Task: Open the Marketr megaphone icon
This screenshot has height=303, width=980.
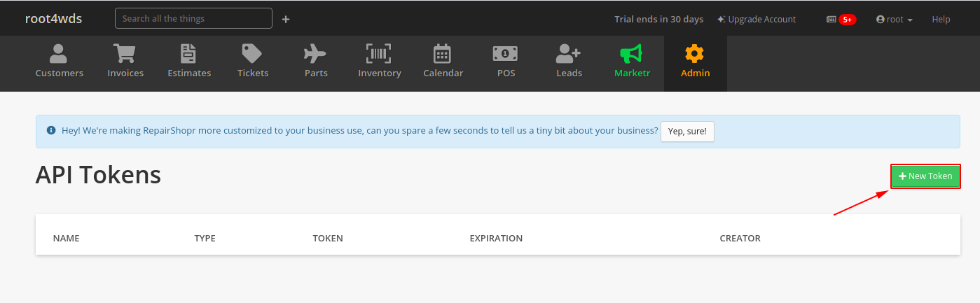Action: tap(631, 53)
